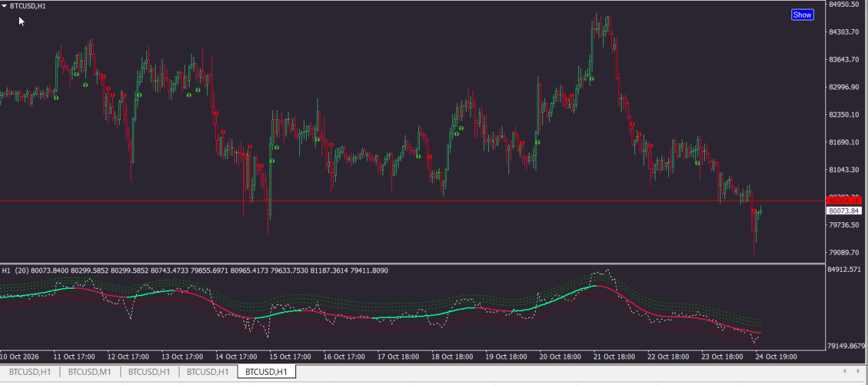
Task: Click the 79089.70 price scale label
Action: pyautogui.click(x=844, y=253)
